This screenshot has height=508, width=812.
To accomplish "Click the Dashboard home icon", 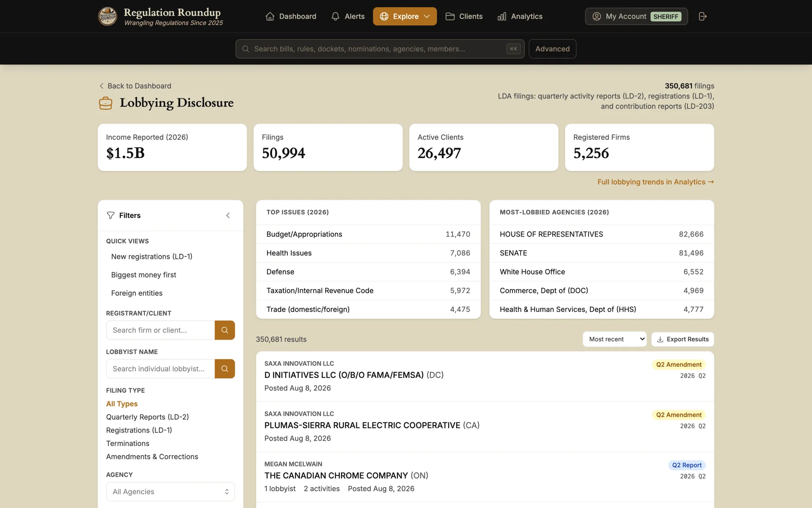I will [x=270, y=16].
